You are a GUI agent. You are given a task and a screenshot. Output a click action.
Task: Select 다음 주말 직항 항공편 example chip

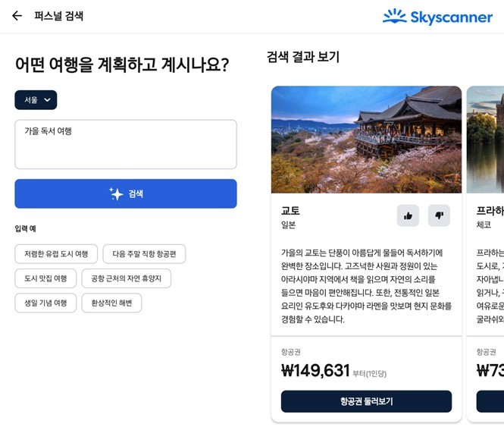[144, 254]
